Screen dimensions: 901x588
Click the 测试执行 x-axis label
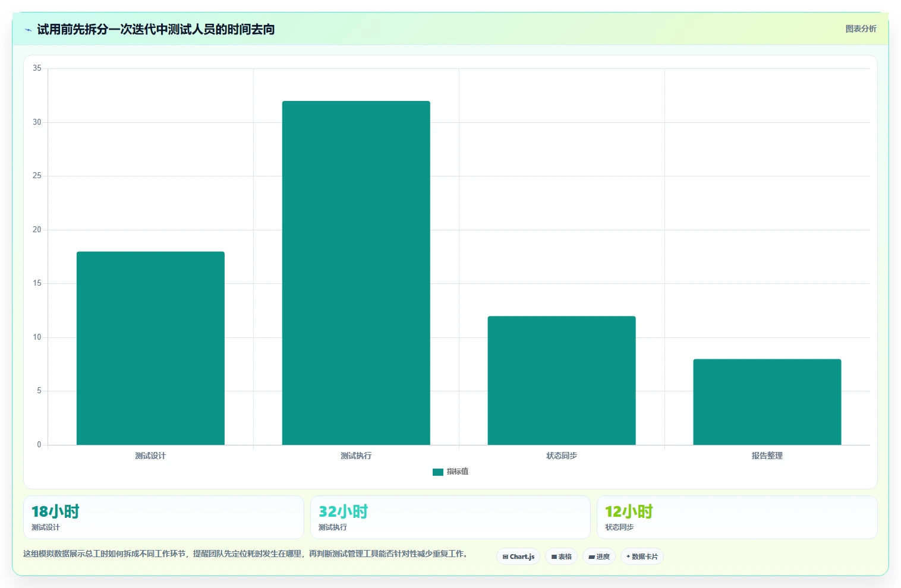356,456
